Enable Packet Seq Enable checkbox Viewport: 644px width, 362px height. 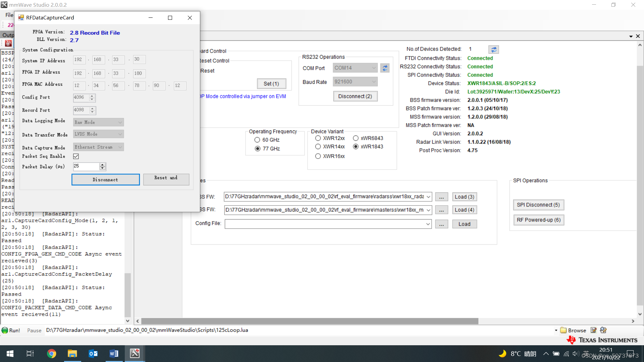pos(76,156)
